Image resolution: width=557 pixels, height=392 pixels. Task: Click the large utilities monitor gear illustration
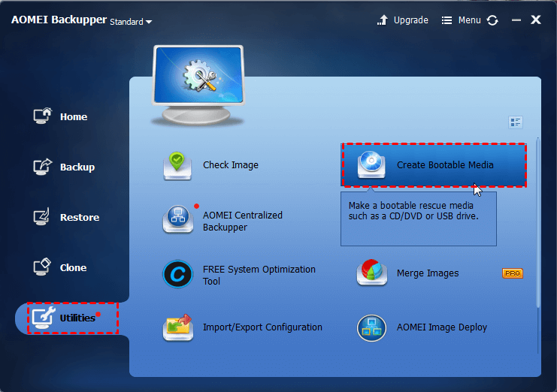click(x=198, y=85)
